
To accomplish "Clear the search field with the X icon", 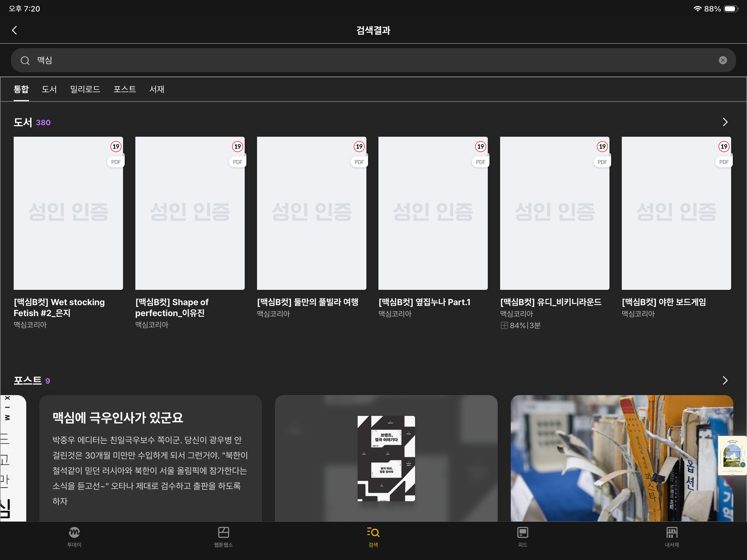I will click(x=723, y=60).
